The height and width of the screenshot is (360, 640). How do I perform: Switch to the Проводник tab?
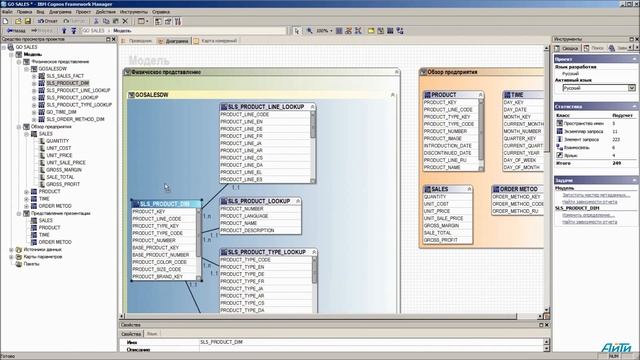tap(137, 41)
